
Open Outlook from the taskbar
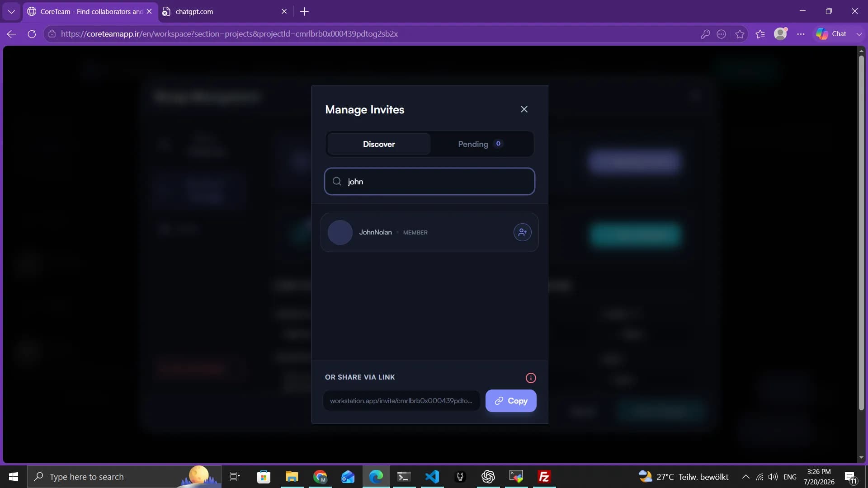tap(348, 477)
